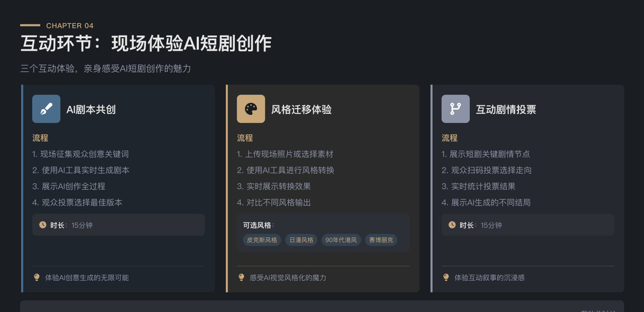644x312 pixels.
Task: Select the 皮克斯风格 style tag
Action: pos(262,240)
